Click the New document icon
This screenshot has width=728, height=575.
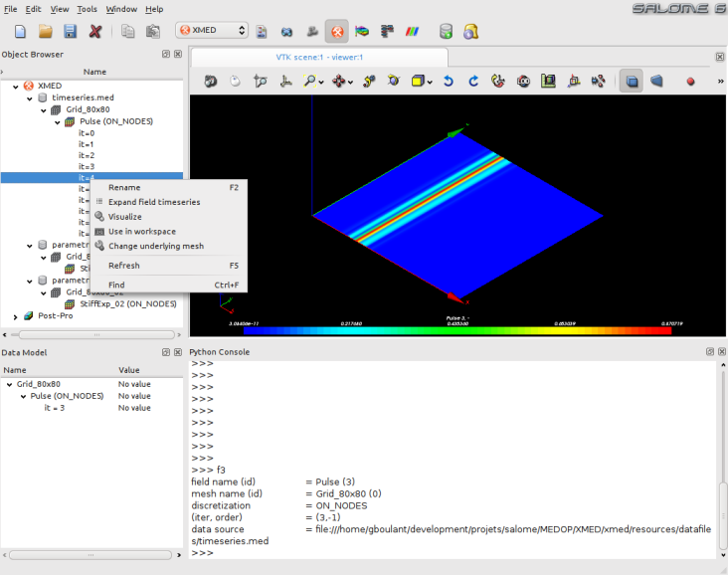[18, 31]
